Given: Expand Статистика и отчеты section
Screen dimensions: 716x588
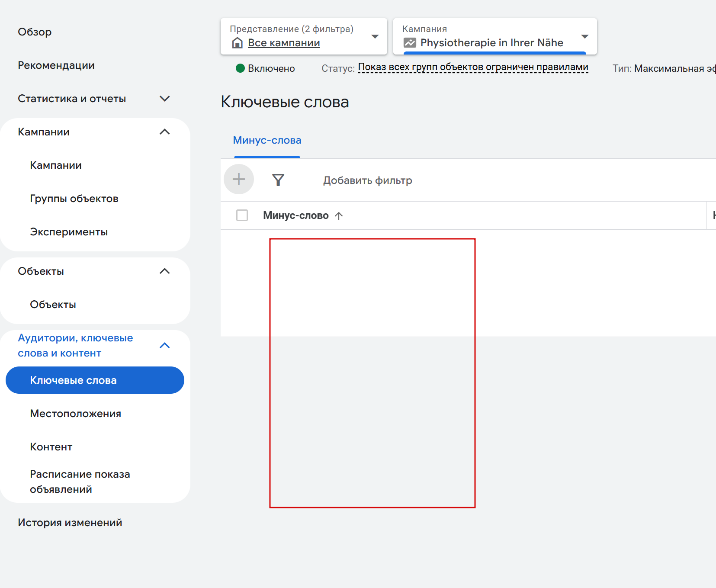Looking at the screenshot, I should 164,99.
